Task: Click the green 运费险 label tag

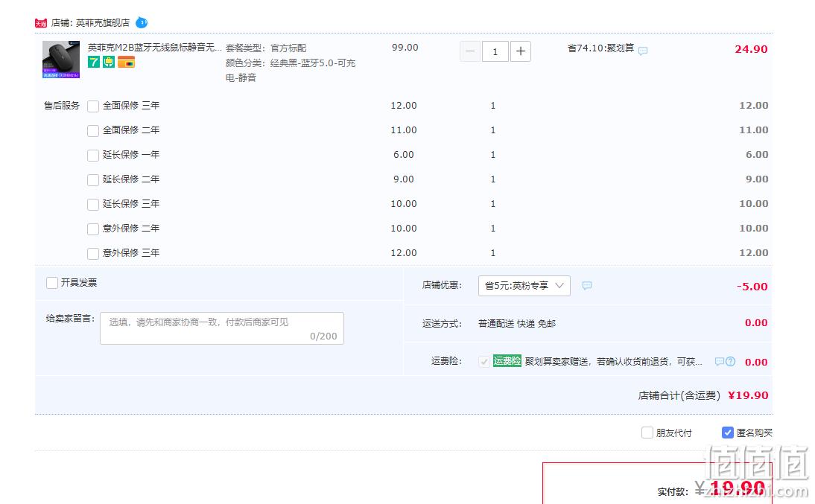Action: (507, 360)
